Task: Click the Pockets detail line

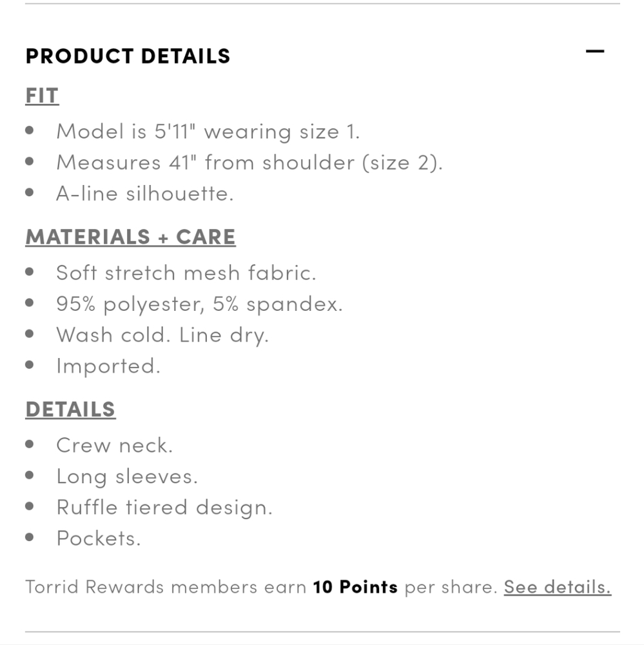Action: pos(98,538)
